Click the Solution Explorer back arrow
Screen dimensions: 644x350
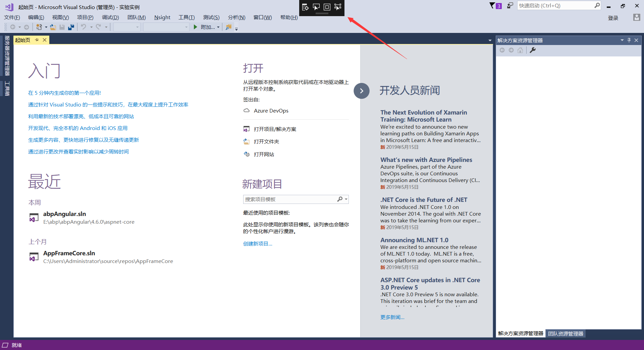502,50
